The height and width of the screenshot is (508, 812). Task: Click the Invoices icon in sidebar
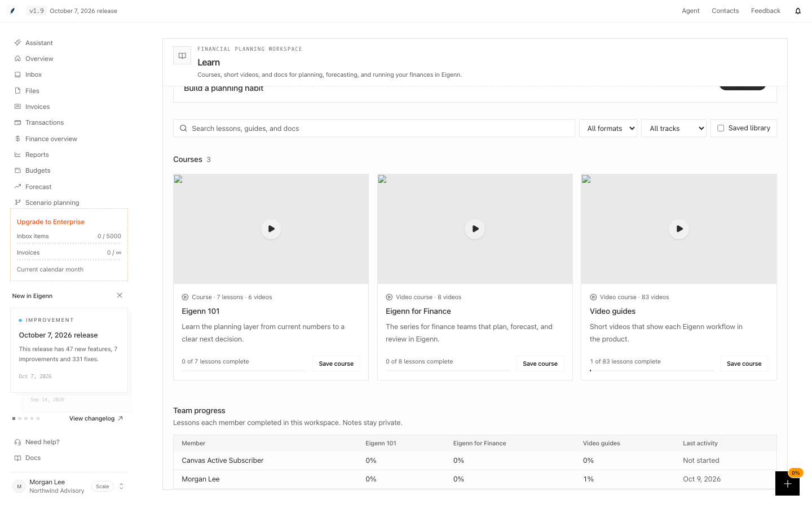click(17, 107)
